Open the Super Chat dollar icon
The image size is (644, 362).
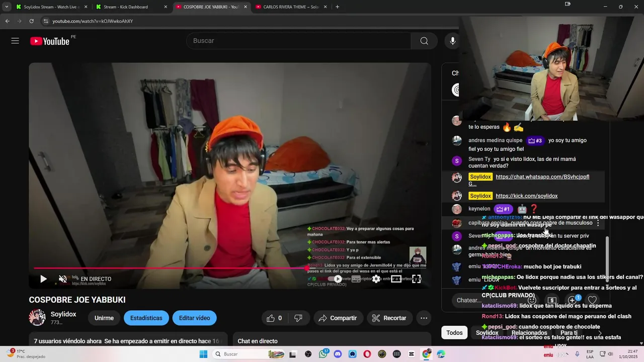coord(552,300)
